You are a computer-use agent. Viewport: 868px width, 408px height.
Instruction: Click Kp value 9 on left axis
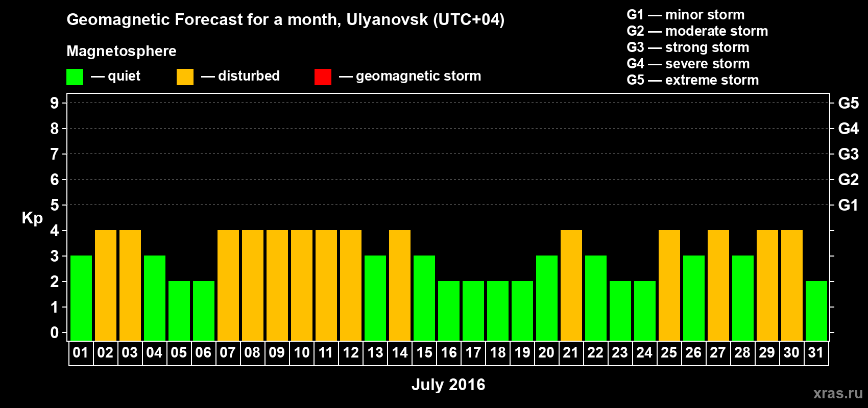pos(55,103)
